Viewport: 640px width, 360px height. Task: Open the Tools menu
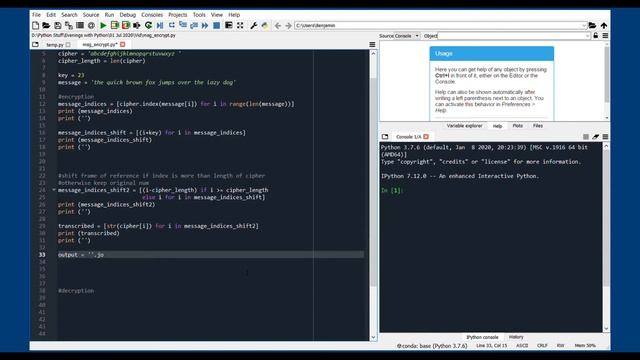(x=199, y=15)
